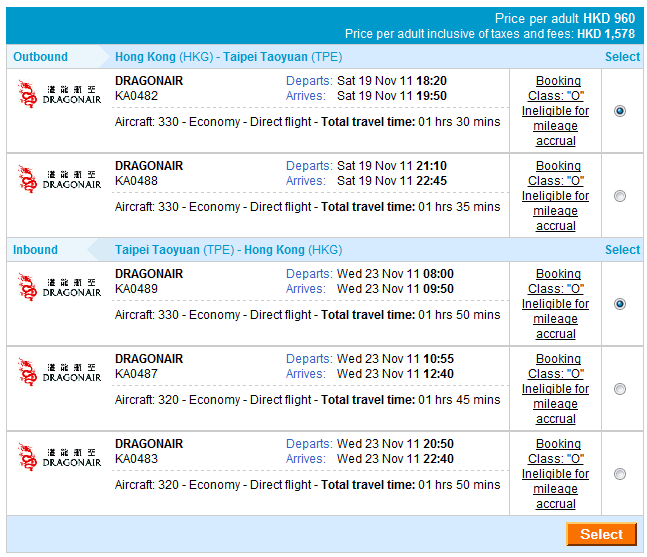Click Dragonair logo for flight KA0482
647x557 pixels.
coord(60,95)
